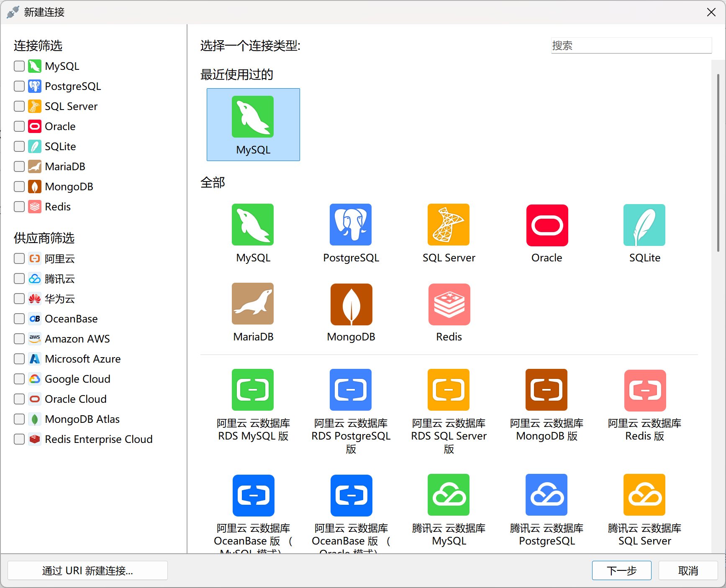Toggle the Amazon AWS vendor filter
This screenshot has width=726, height=588.
[x=19, y=339]
